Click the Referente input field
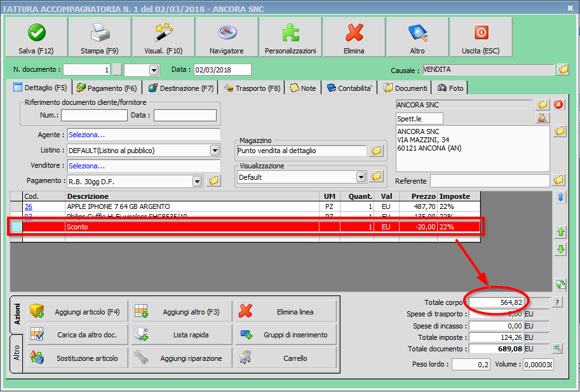The height and width of the screenshot is (392, 580). pos(490,181)
